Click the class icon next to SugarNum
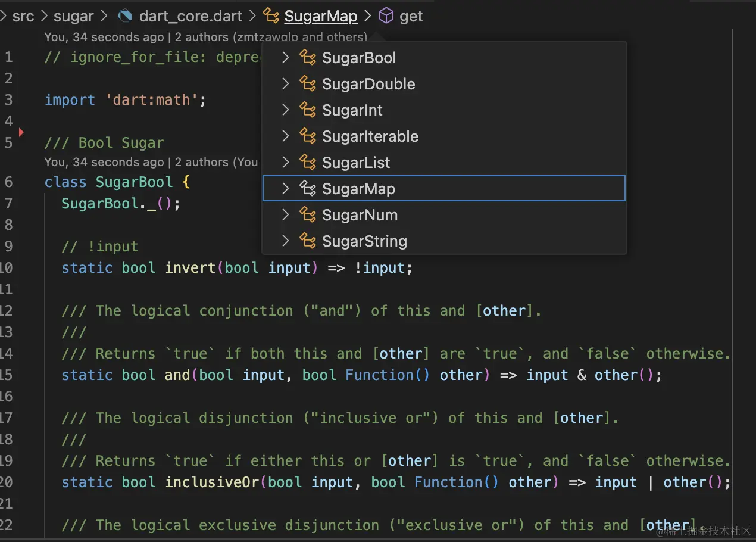756x542 pixels. tap(308, 215)
